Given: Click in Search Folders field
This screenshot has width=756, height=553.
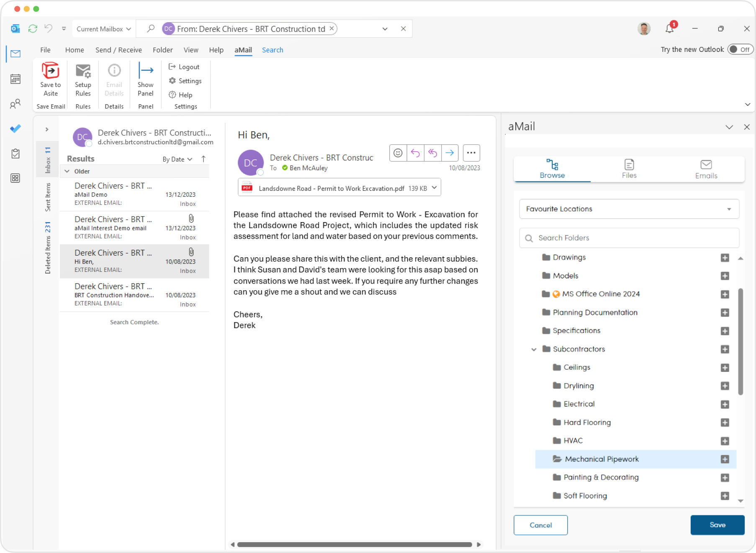Looking at the screenshot, I should click(629, 238).
